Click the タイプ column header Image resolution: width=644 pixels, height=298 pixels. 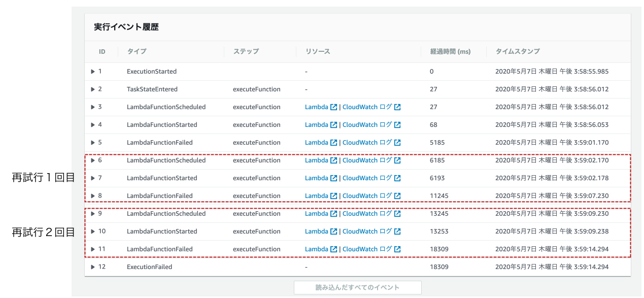click(x=137, y=51)
